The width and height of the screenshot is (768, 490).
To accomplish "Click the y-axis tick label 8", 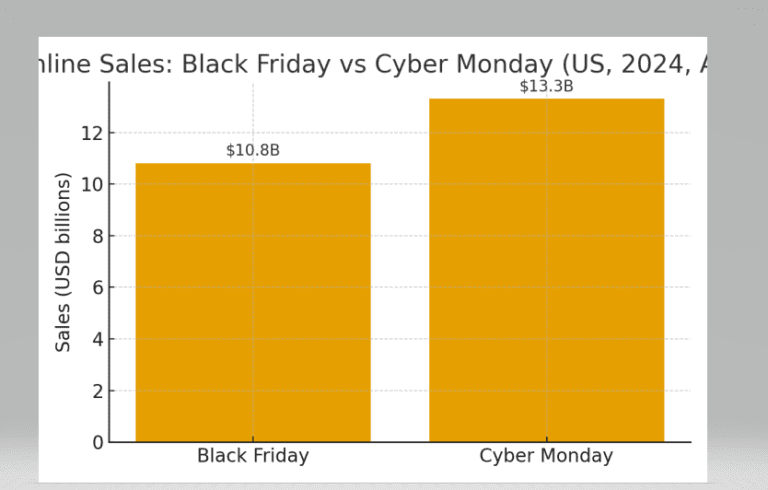I will point(98,236).
